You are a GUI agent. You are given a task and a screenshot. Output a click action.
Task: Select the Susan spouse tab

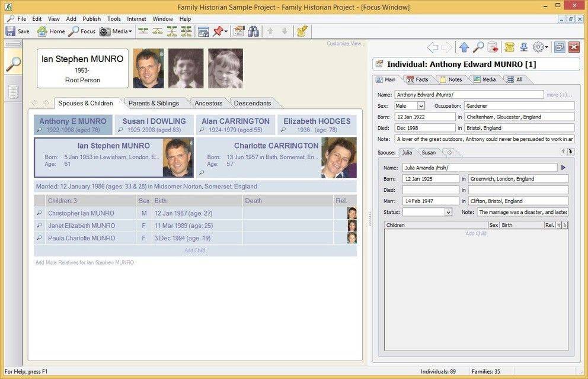point(428,153)
